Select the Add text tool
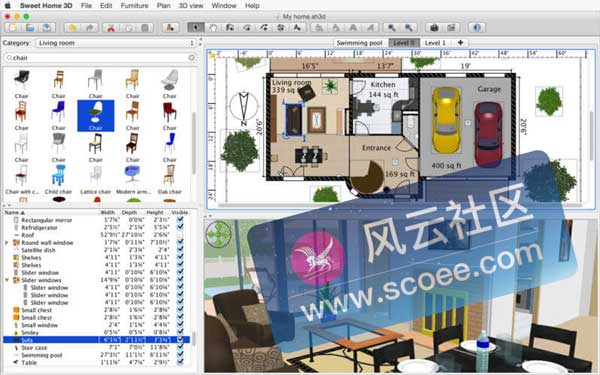The width and height of the screenshot is (600, 375). click(x=297, y=28)
